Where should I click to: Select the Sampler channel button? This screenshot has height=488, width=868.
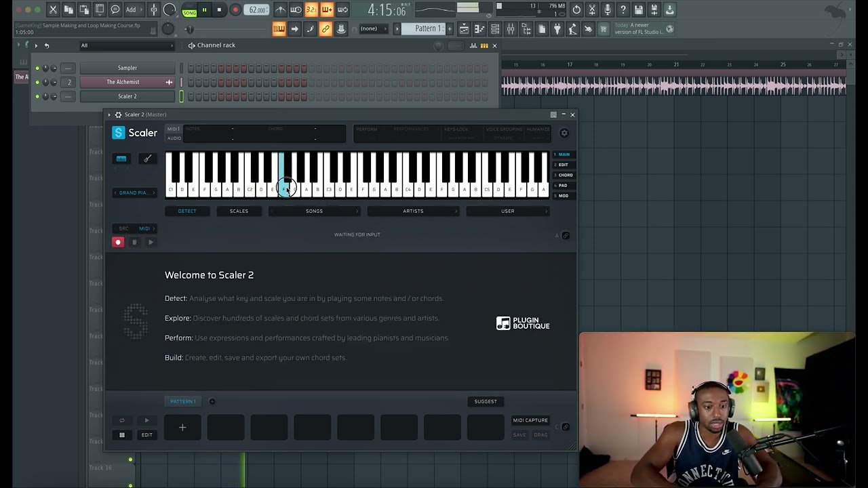pyautogui.click(x=127, y=68)
